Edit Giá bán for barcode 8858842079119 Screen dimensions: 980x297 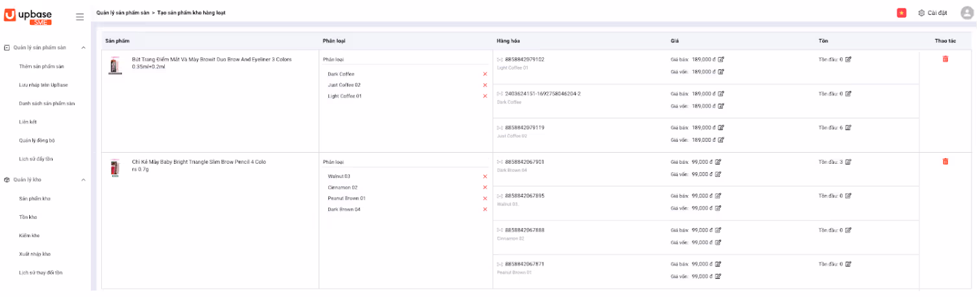[721, 127]
